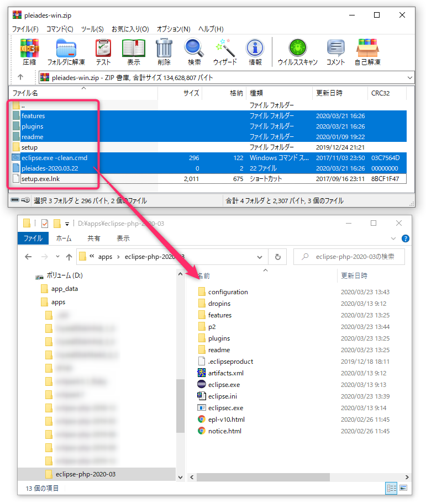
Task: Open お気に入り(O) menu
Action: [130, 29]
